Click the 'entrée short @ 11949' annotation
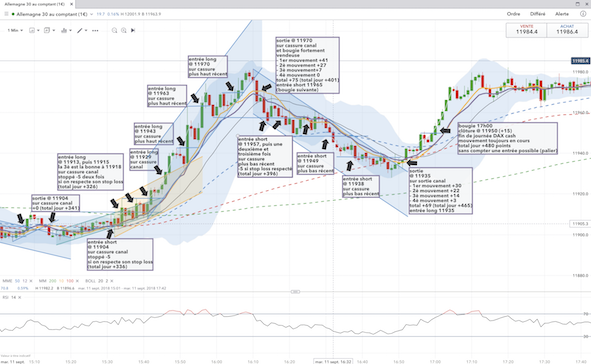This screenshot has width=591, height=364. tap(315, 163)
